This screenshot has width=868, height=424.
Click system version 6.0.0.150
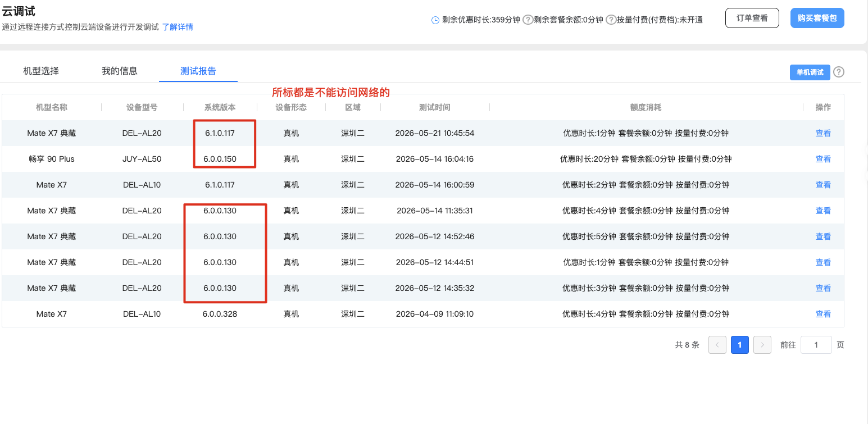pyautogui.click(x=220, y=159)
